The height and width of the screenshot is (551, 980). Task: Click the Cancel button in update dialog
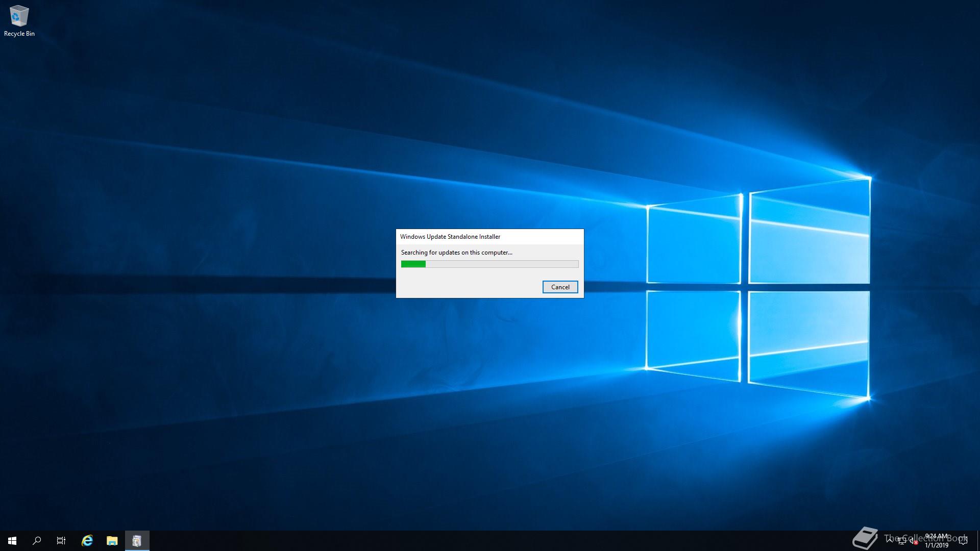560,287
